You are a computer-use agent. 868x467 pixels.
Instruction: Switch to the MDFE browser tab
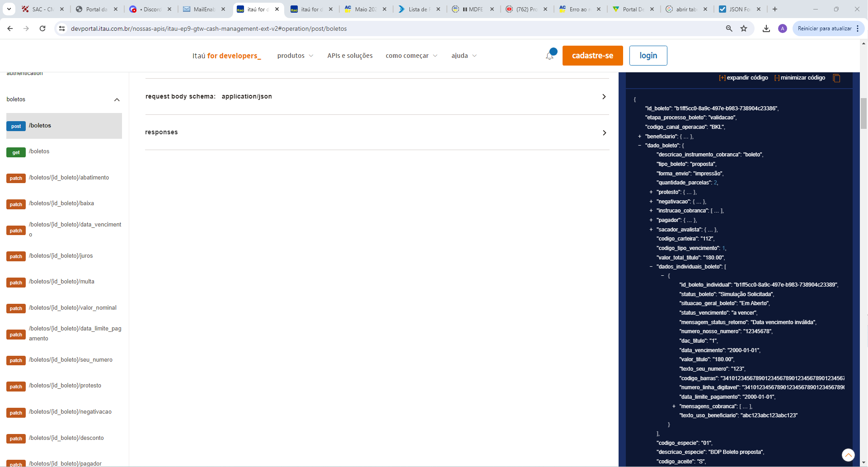[x=473, y=9]
